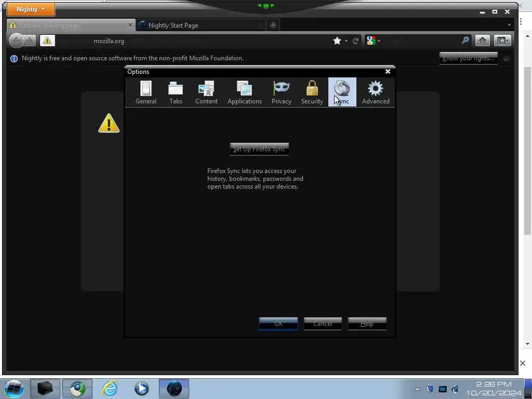
Task: Switch to the Security options pane
Action: tap(312, 92)
